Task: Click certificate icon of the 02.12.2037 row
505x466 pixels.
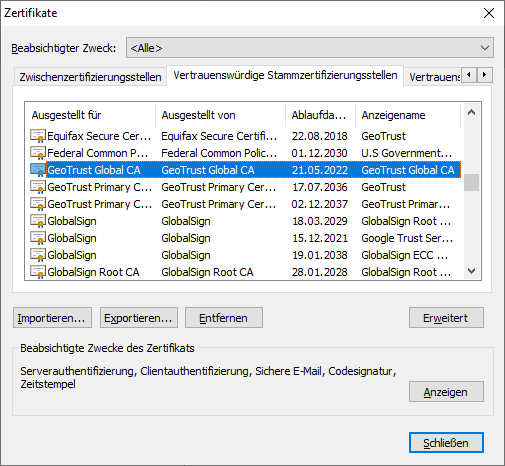Action: coord(38,204)
